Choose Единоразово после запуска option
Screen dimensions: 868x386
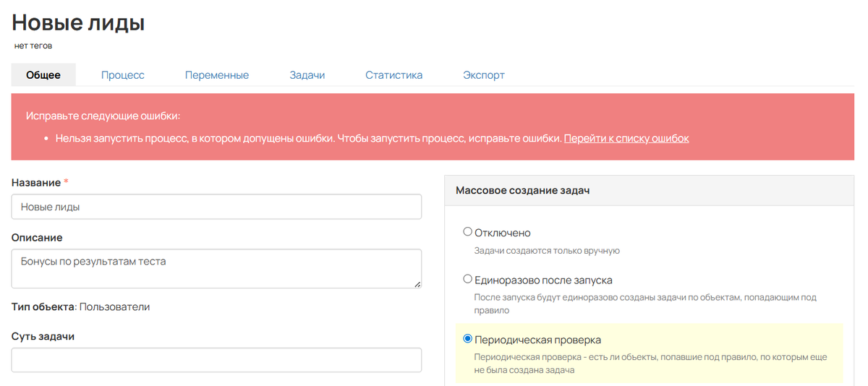click(x=467, y=279)
